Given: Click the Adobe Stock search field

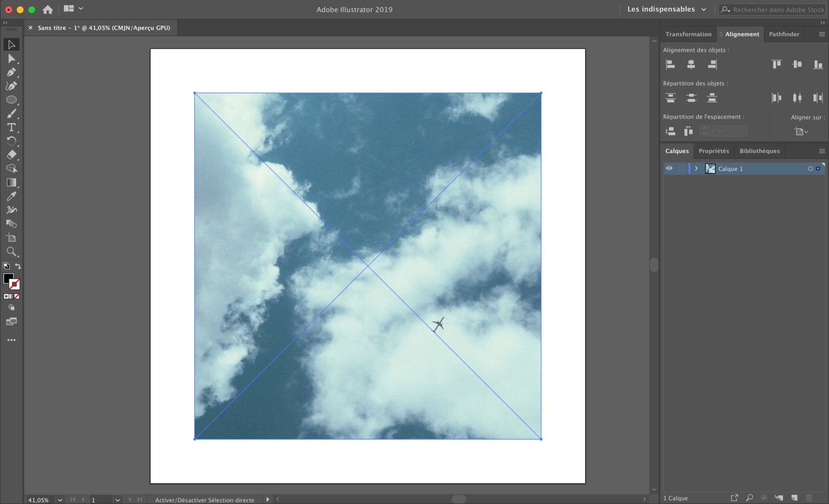Looking at the screenshot, I should (778, 9).
